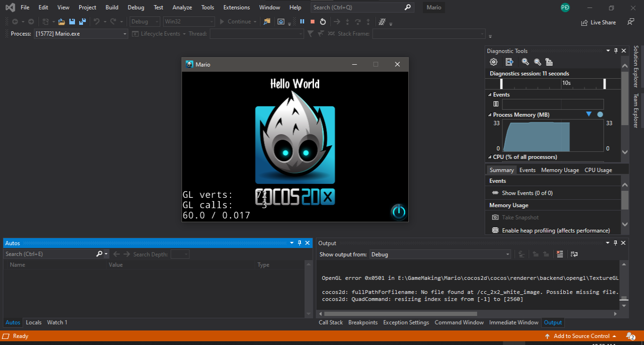The height and width of the screenshot is (345, 644).
Task: Click the Step Into arrow icon
Action: pos(347,22)
